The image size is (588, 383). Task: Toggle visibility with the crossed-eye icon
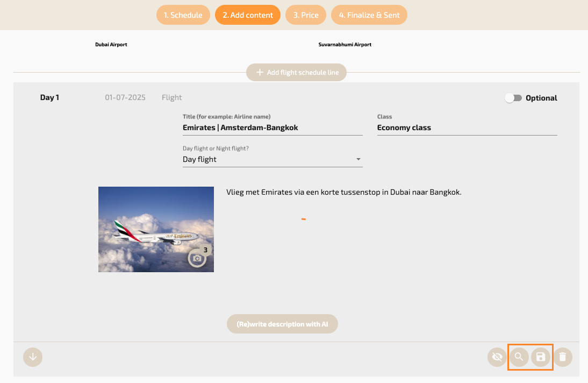(x=497, y=357)
